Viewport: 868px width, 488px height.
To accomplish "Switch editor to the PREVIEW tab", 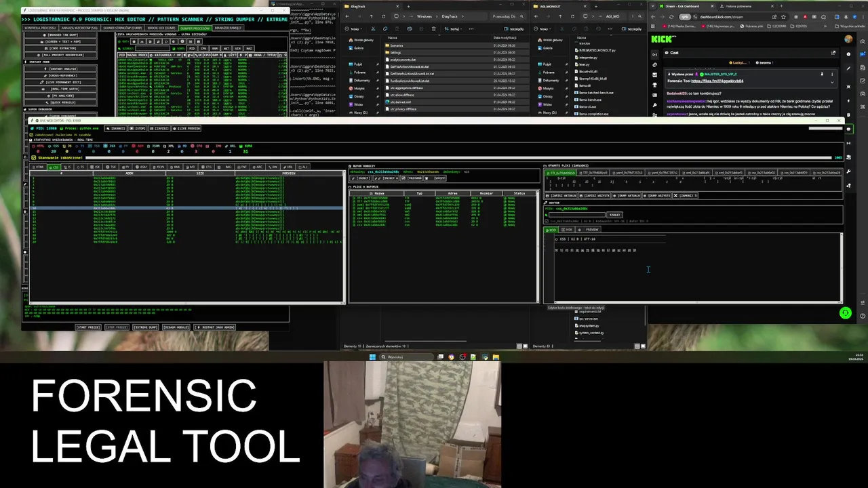I will tap(589, 230).
